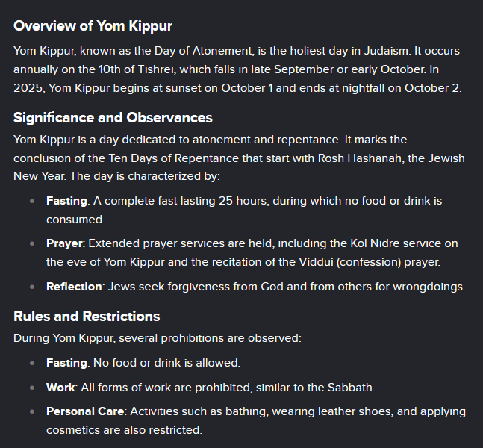This screenshot has height=448, width=483.
Task: Click the "Rules and Restrictions" heading
Action: pos(87,316)
